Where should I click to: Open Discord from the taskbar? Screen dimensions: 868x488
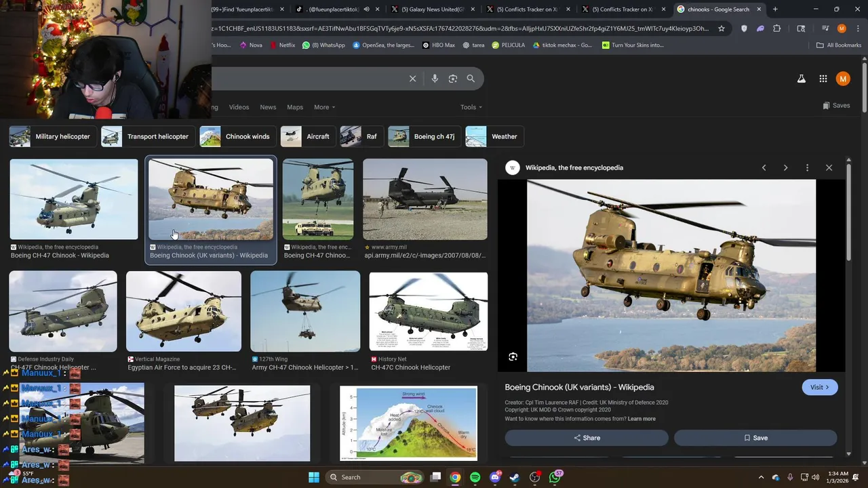pyautogui.click(x=495, y=477)
